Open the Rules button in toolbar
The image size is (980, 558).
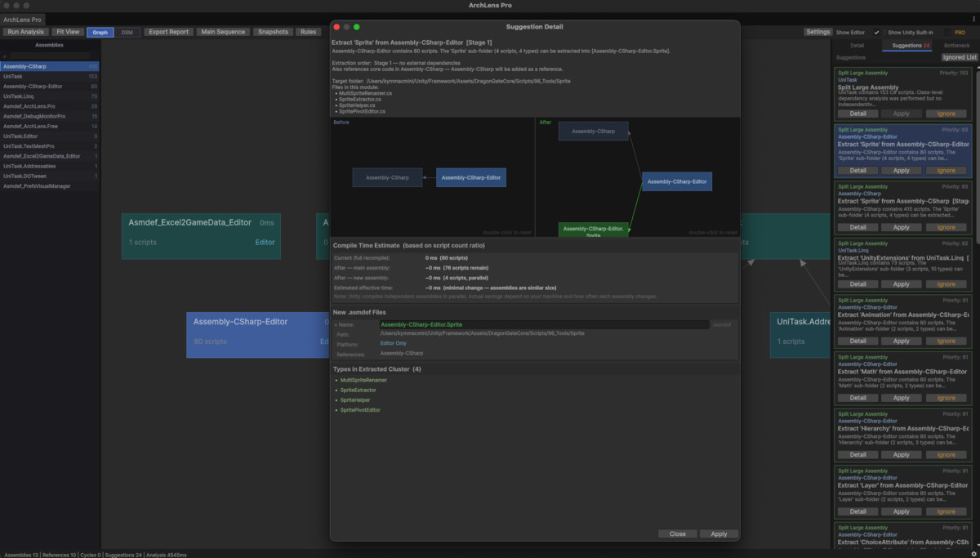(x=308, y=32)
